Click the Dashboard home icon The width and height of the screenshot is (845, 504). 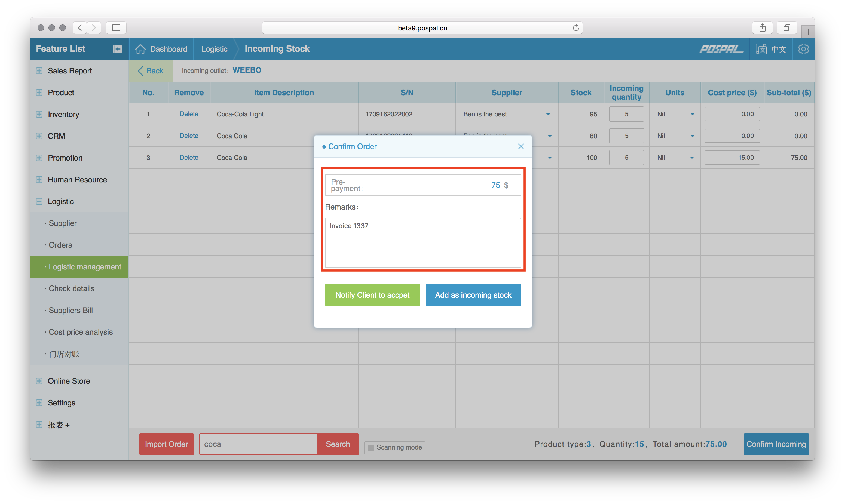[x=140, y=49]
